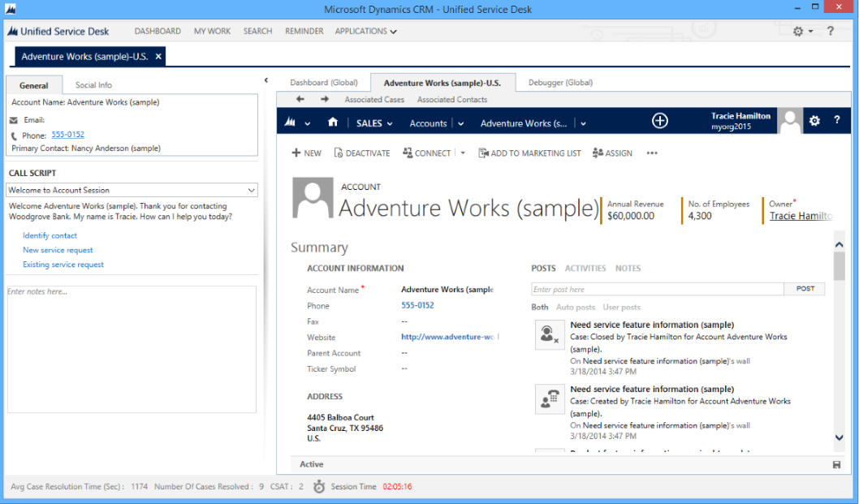Click the session timer icon in status bar

tap(319, 487)
